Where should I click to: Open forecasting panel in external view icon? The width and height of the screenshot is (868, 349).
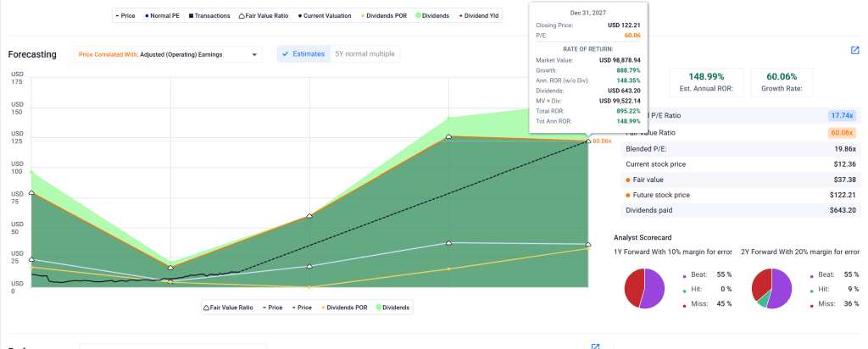click(854, 51)
